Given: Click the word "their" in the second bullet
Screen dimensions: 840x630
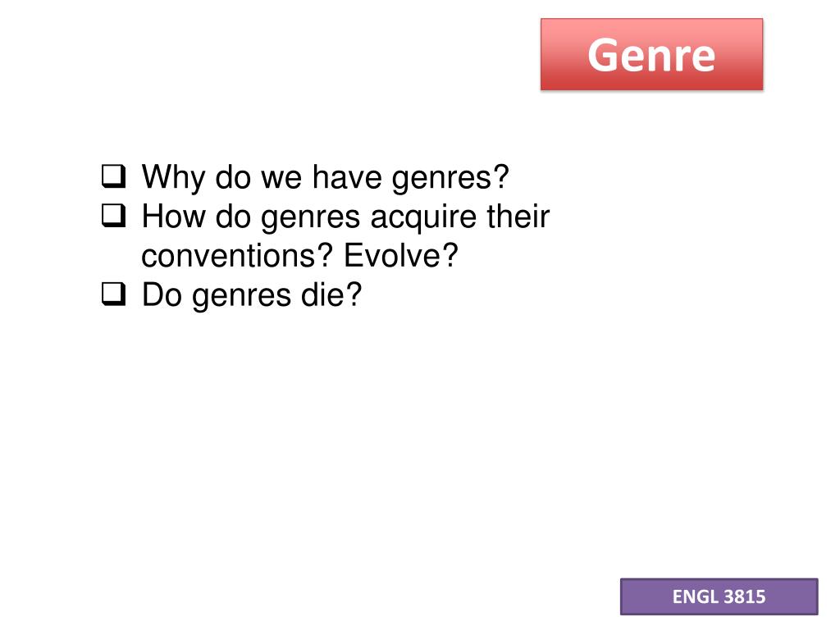Looking at the screenshot, I should point(518,217).
